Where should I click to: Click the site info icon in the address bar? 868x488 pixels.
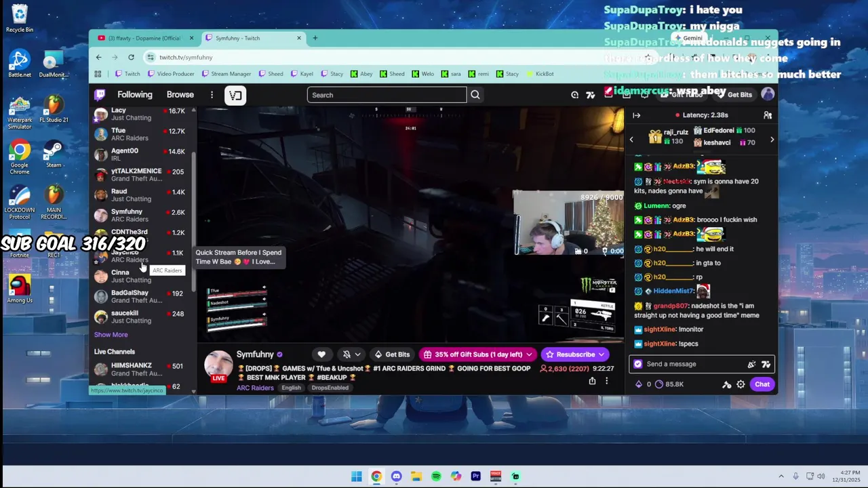(x=150, y=57)
